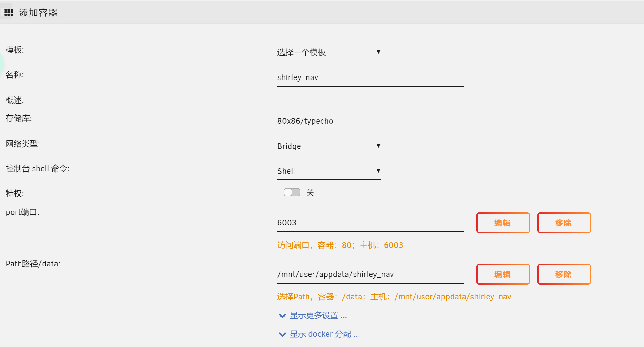
Task: Click the 关 label next to privilege switch
Action: [x=310, y=193]
